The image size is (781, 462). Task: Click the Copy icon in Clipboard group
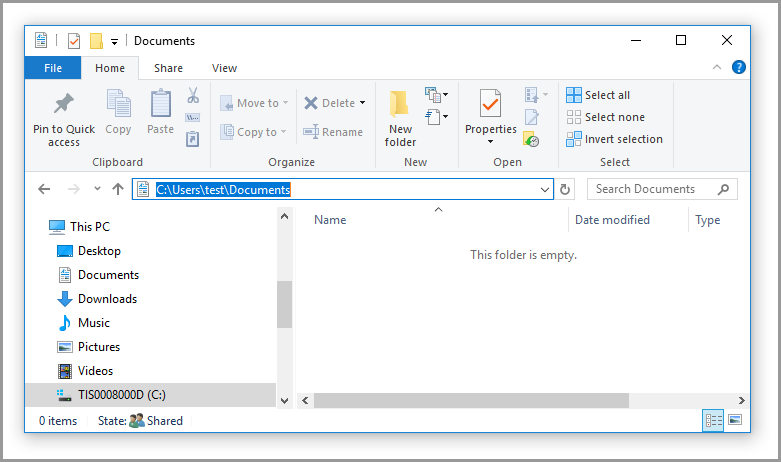click(119, 104)
